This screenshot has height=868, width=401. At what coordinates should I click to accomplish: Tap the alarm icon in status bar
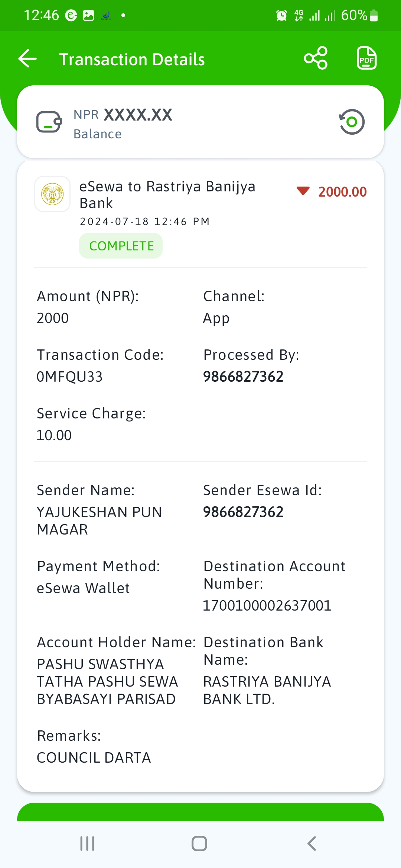pos(281,16)
